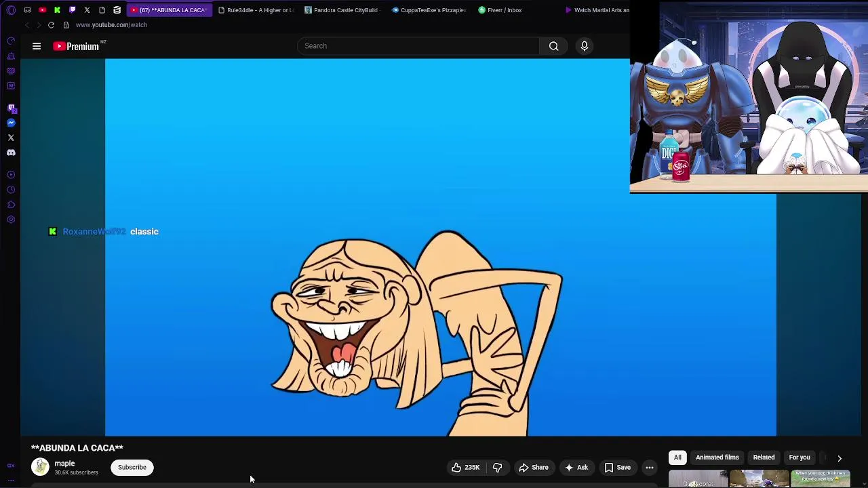Select the Animated films filter chip
This screenshot has width=868, height=488.
(717, 457)
